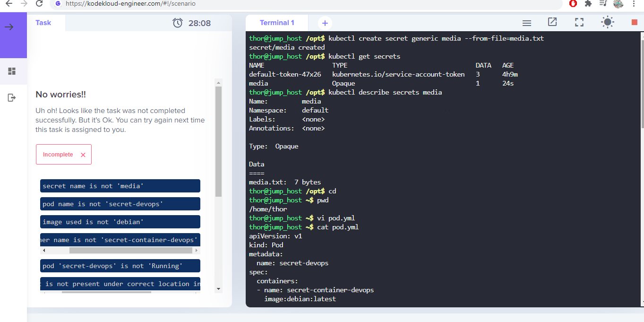Click 'Namespace: default' describe output

point(289,110)
